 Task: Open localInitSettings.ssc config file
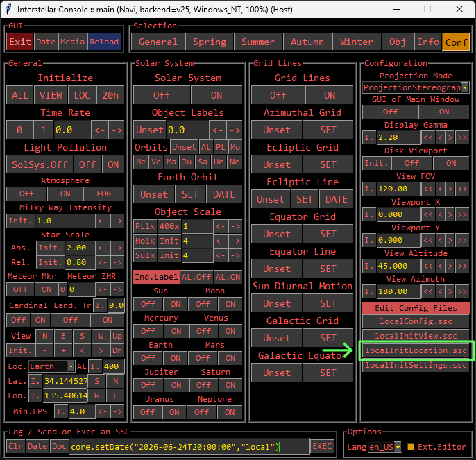click(x=416, y=365)
